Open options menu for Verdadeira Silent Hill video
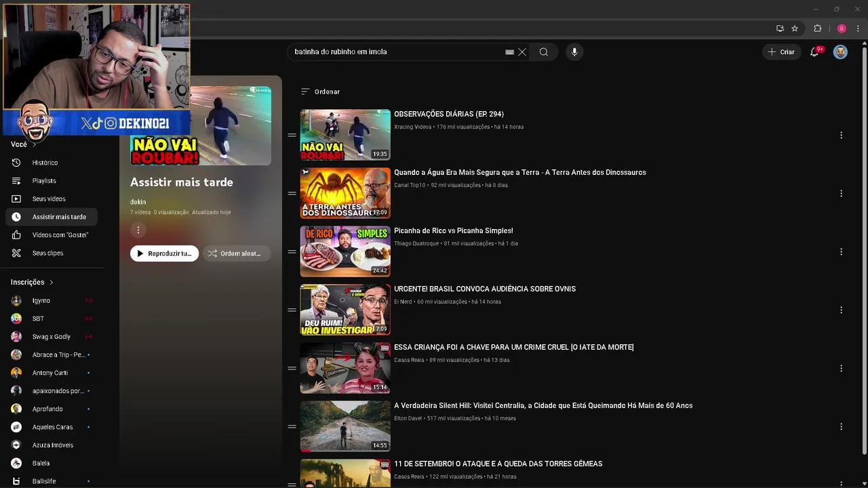Screen dimensions: 868x488 click(x=841, y=427)
